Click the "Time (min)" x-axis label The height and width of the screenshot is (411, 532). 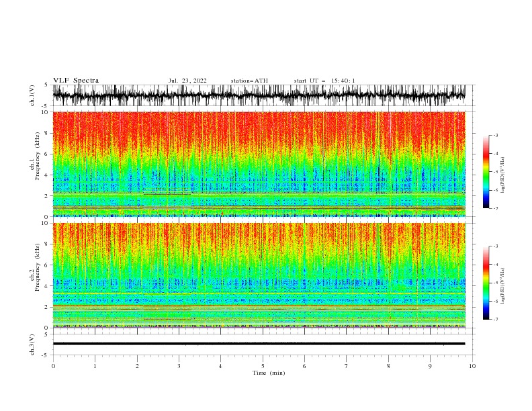pyautogui.click(x=269, y=373)
